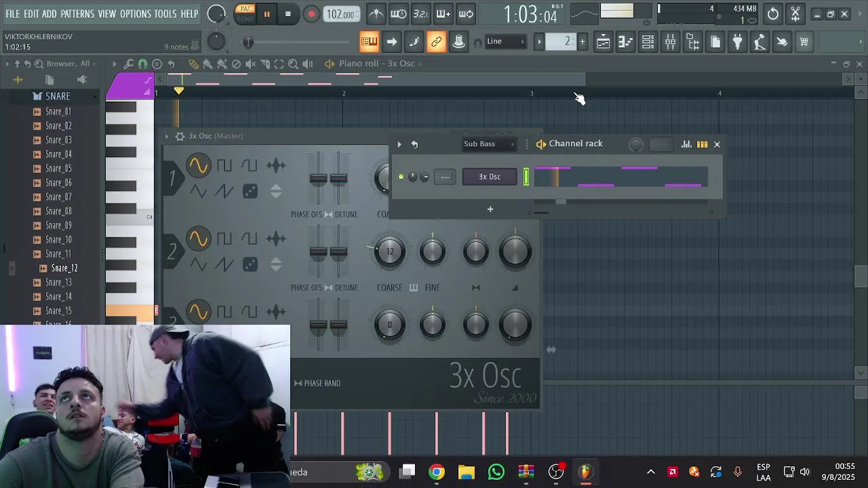Click the oscillator 2 coarse knob showing 12
Image resolution: width=868 pixels, height=488 pixels.
point(390,252)
